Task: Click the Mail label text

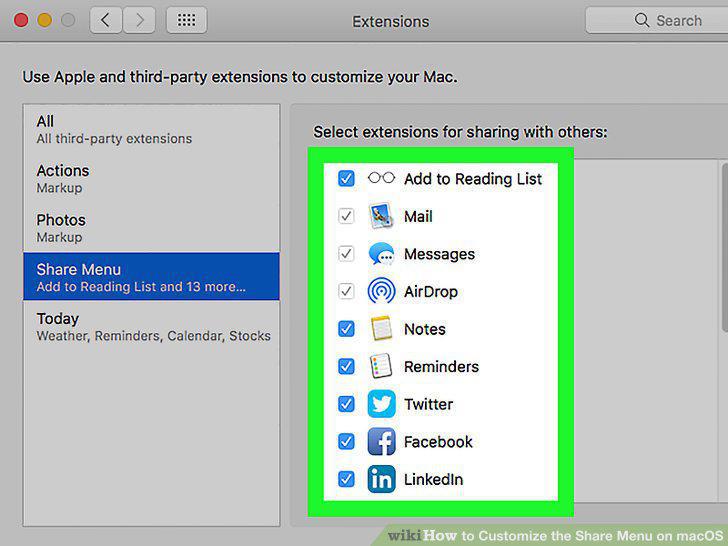Action: click(x=418, y=216)
